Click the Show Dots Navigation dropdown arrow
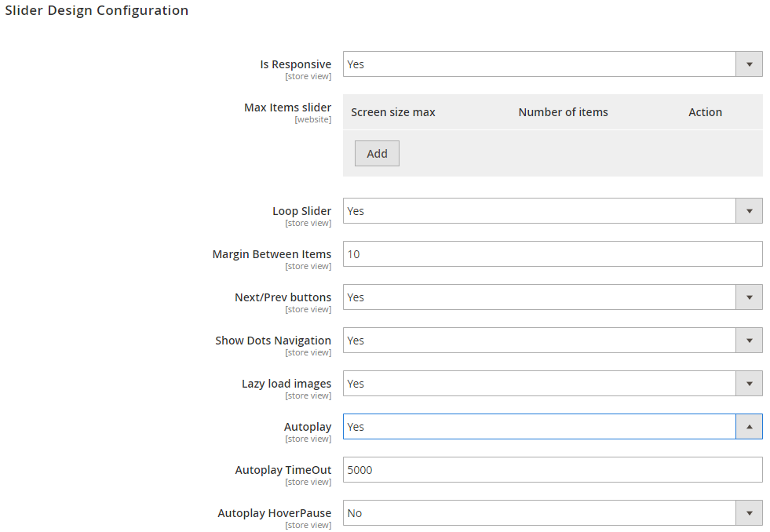 click(749, 341)
